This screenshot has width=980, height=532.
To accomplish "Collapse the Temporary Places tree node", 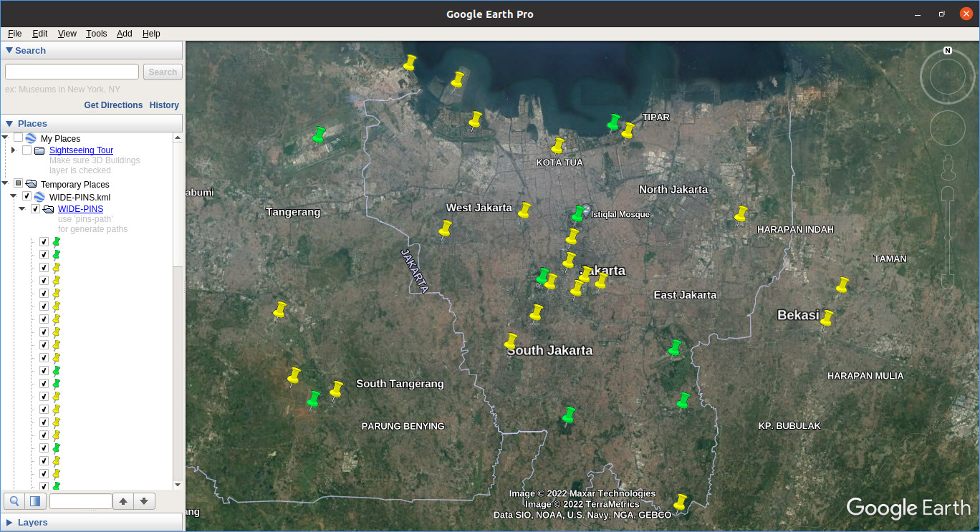I will tap(5, 183).
